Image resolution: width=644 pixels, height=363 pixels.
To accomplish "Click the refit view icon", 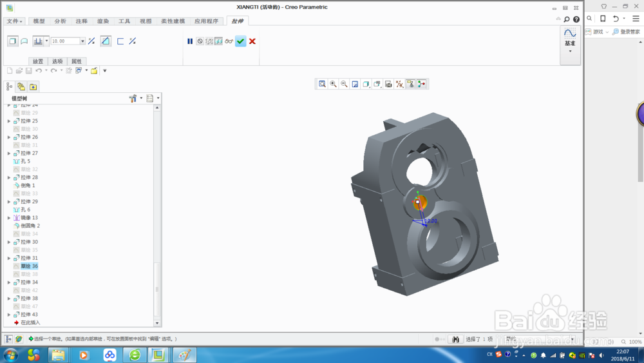I will (323, 84).
